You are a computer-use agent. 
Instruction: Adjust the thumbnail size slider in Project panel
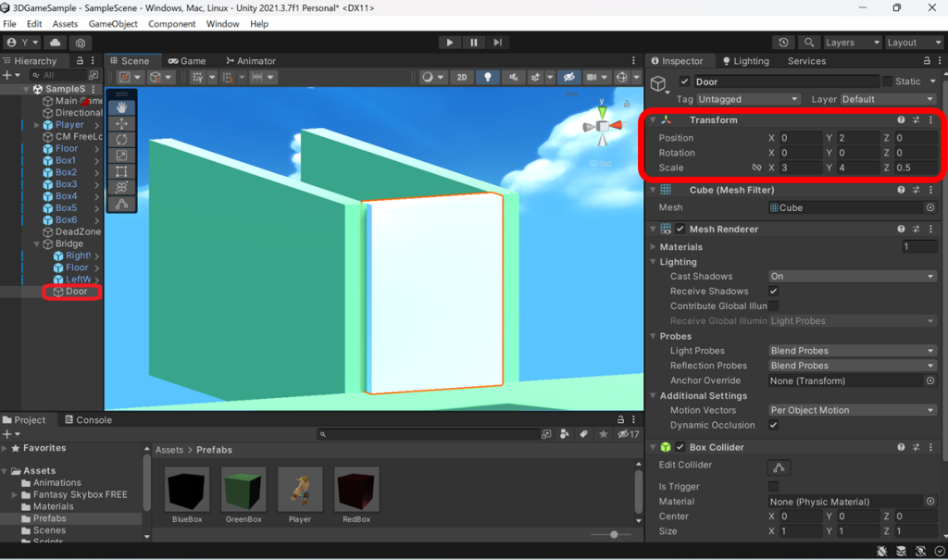pos(614,534)
